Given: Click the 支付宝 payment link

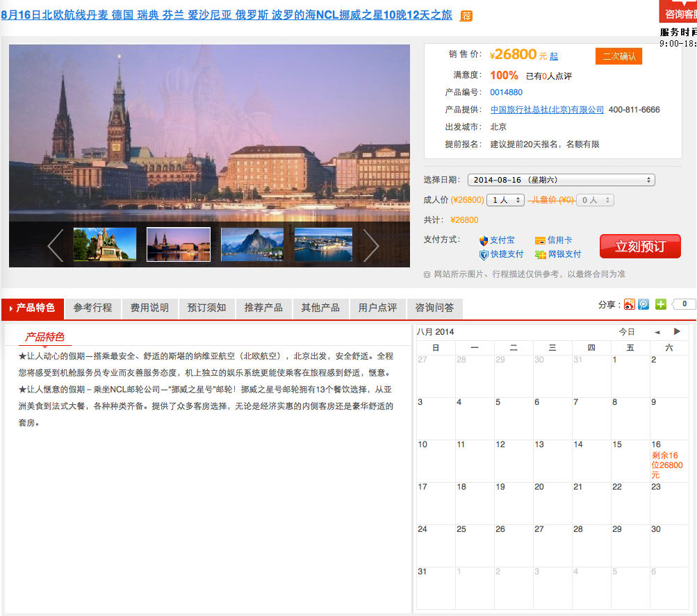Looking at the screenshot, I should click(502, 240).
